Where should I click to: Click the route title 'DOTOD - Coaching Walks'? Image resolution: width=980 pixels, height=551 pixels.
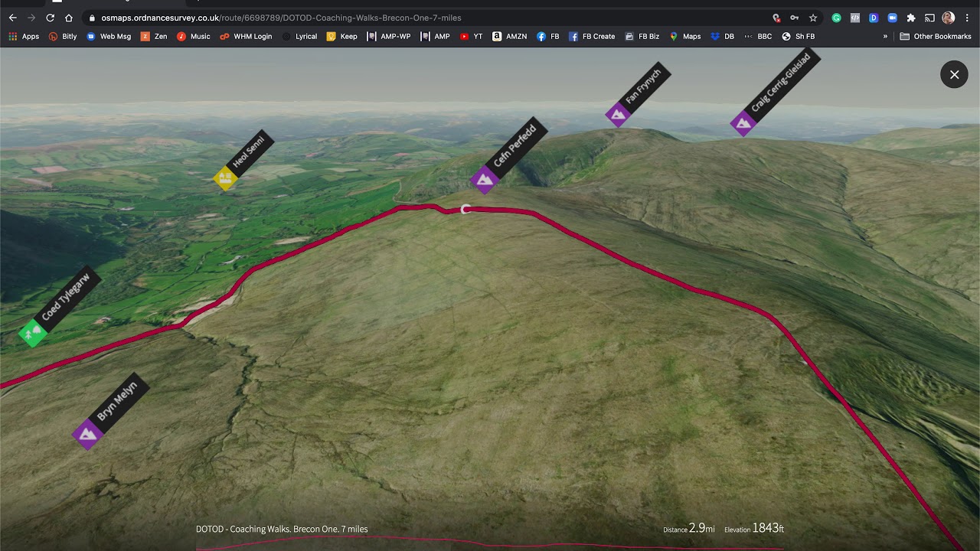(x=282, y=529)
